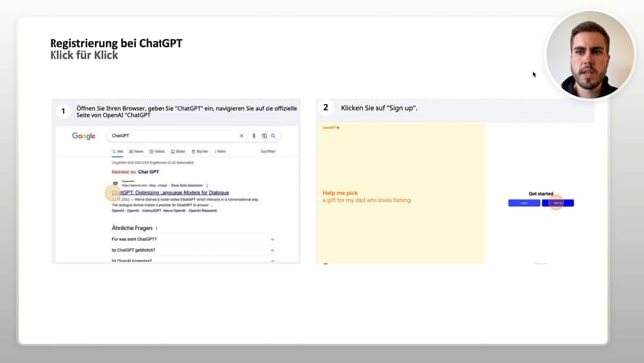The width and height of the screenshot is (644, 363).
Task: Click the "Get started" heading text
Action: pos(541,194)
